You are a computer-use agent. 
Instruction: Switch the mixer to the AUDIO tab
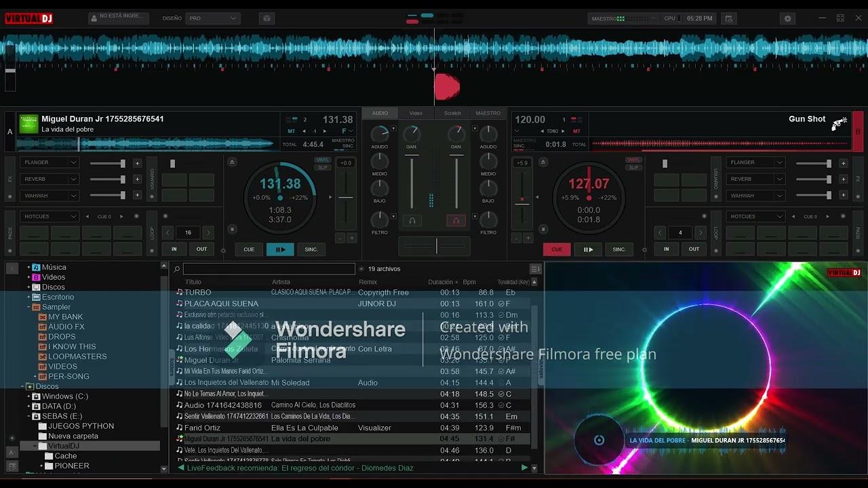tap(380, 113)
